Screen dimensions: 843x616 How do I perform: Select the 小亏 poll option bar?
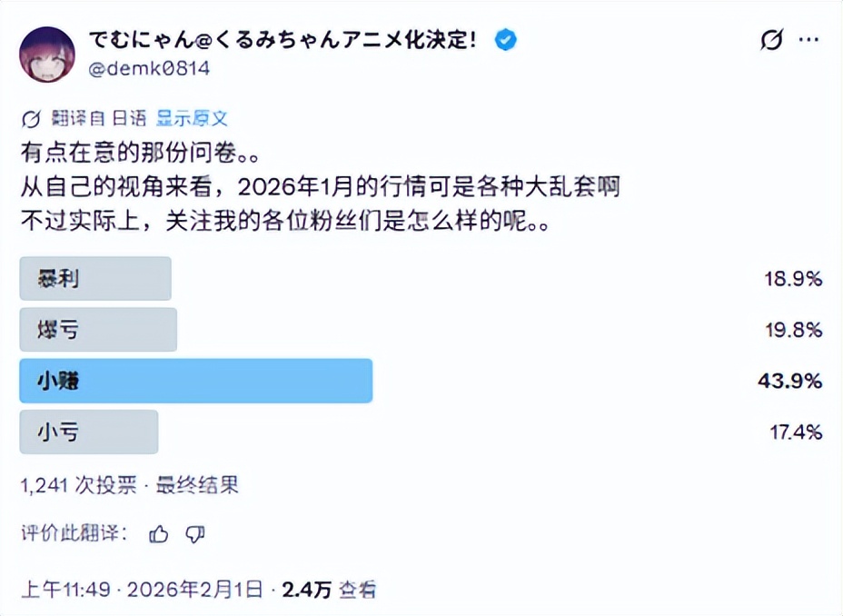click(89, 432)
